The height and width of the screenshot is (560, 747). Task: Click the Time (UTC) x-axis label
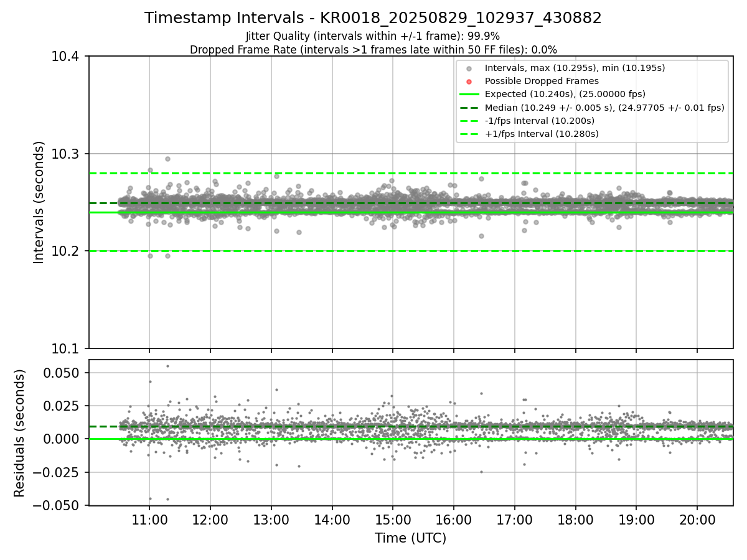click(x=410, y=538)
